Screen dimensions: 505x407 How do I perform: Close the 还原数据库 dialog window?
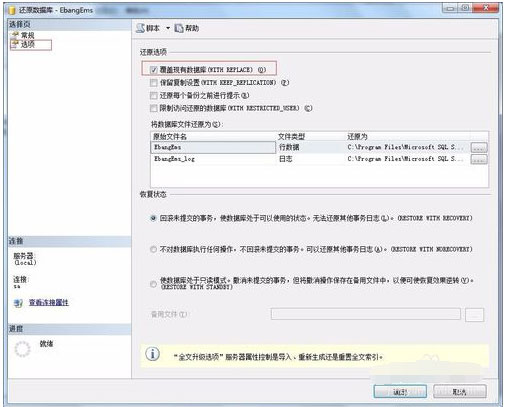tap(486, 8)
